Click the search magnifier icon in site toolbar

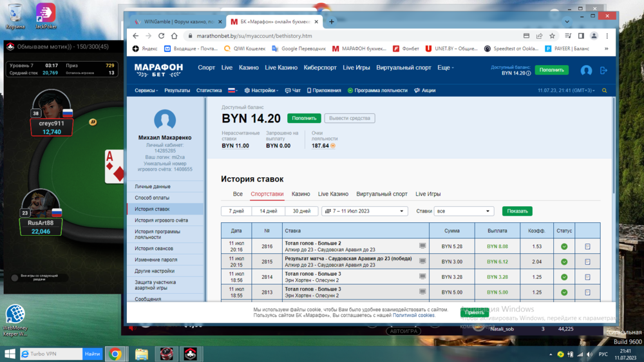click(604, 91)
